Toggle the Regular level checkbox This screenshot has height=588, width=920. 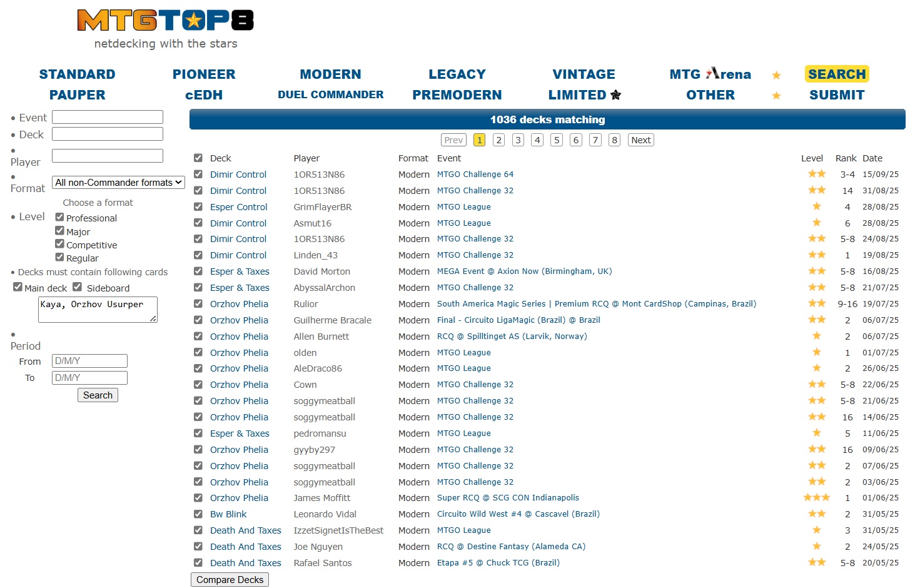59,257
